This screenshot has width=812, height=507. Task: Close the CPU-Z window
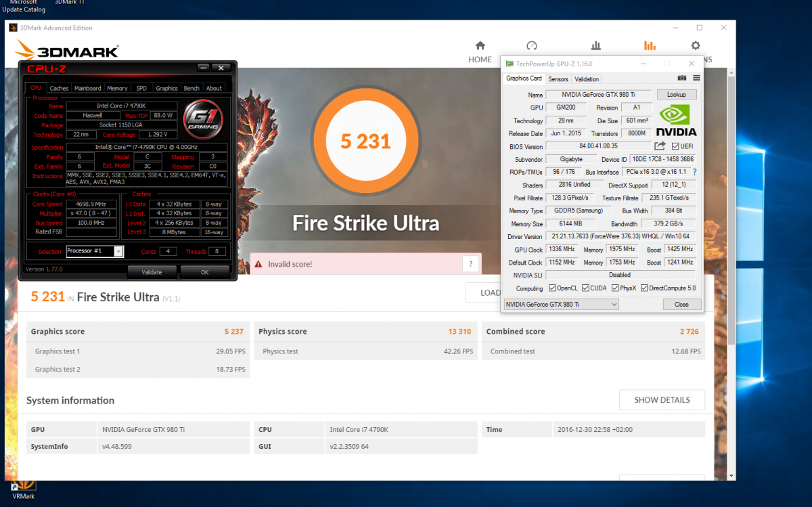(221, 68)
